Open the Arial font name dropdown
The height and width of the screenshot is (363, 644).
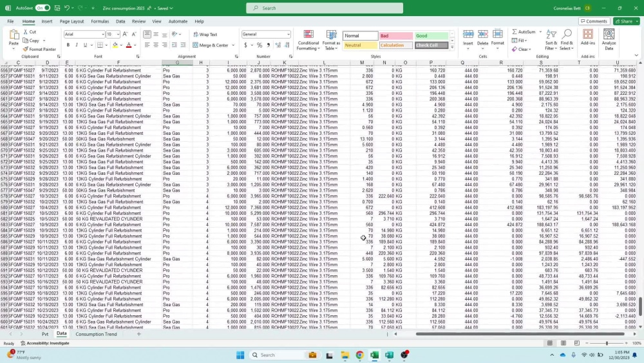[102, 35]
